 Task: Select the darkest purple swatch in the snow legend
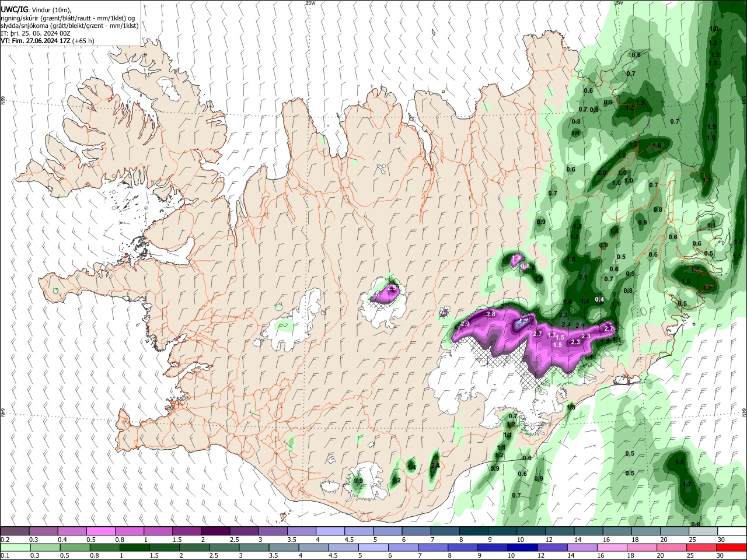215,531
